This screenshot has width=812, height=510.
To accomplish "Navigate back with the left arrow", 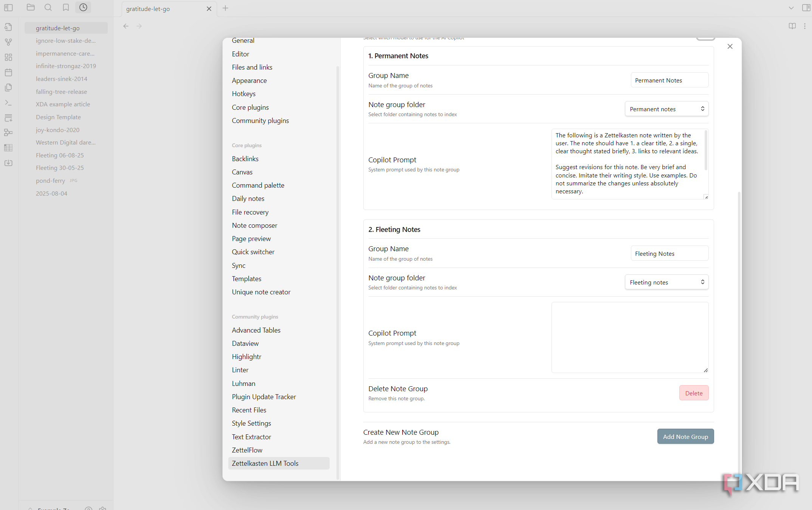I will coord(126,26).
